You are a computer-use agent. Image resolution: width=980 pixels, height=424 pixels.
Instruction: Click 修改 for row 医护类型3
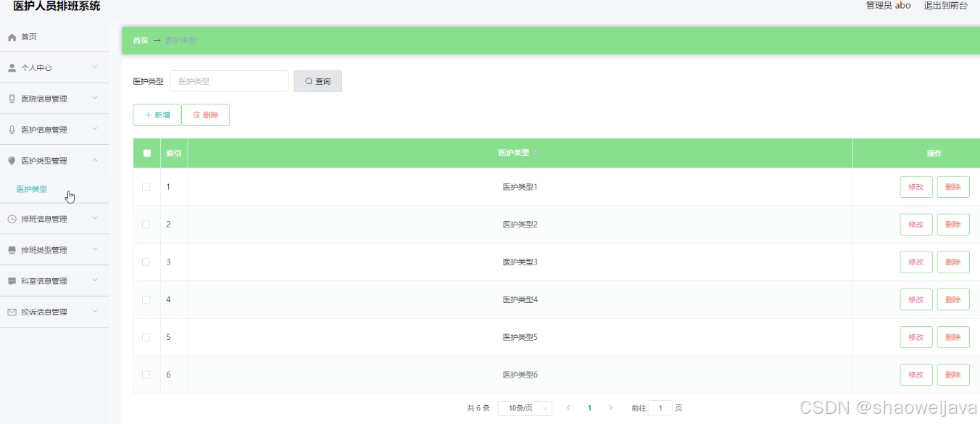tap(916, 262)
